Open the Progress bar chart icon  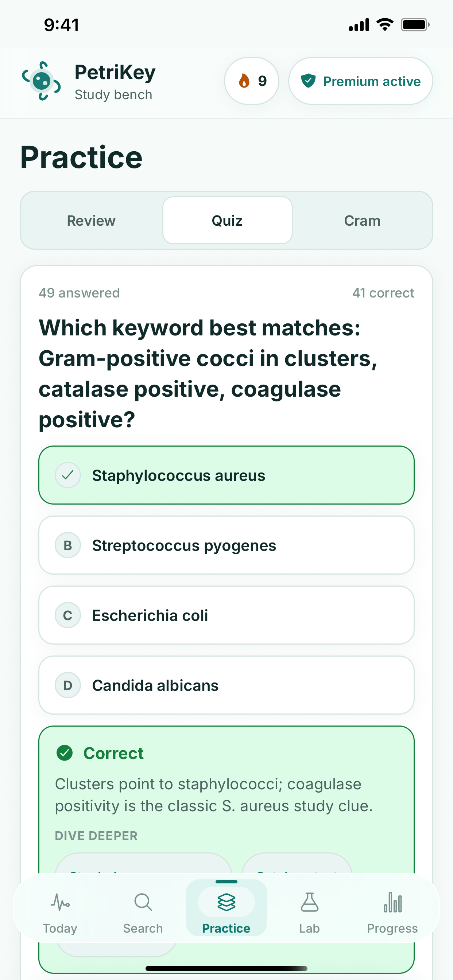point(392,902)
